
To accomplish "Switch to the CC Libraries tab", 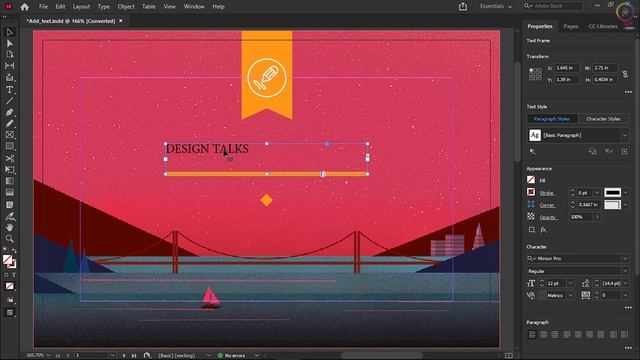I will click(x=603, y=26).
